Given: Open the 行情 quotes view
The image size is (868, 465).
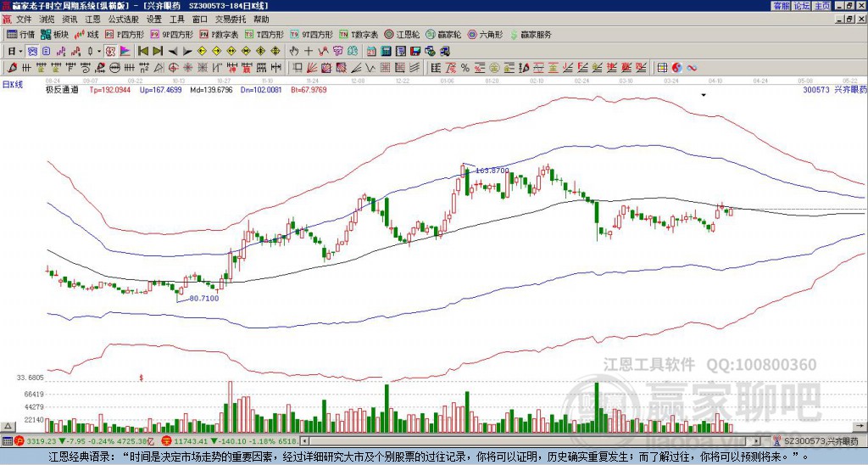Looking at the screenshot, I should pos(21,34).
